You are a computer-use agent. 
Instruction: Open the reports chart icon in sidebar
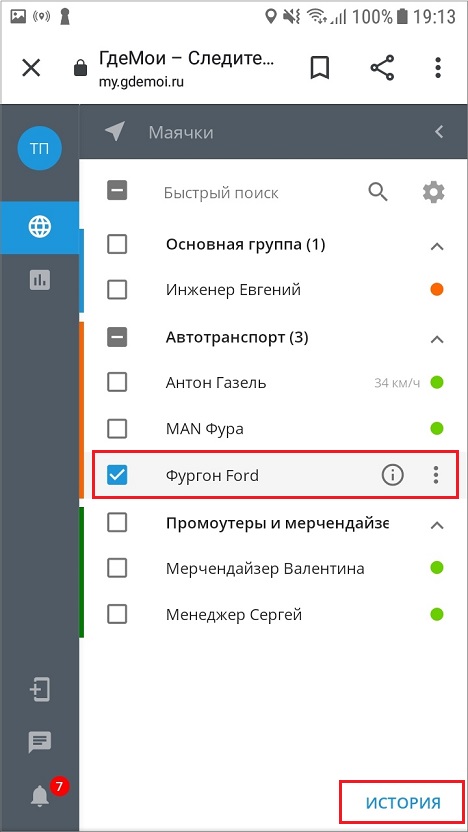pyautogui.click(x=40, y=279)
